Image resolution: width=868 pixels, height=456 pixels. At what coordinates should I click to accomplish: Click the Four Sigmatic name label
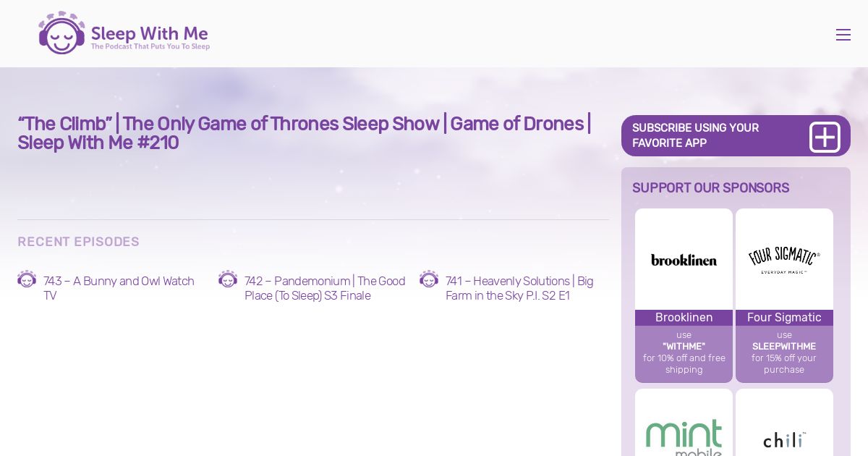[784, 318]
